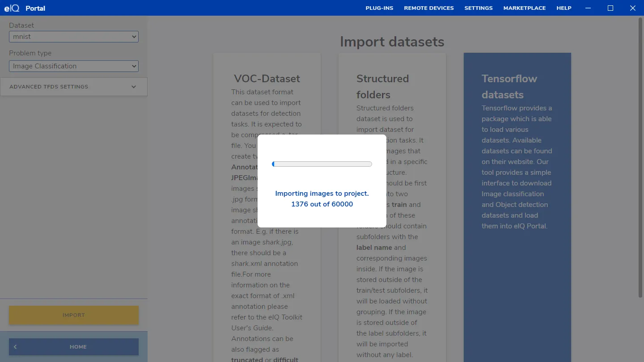The width and height of the screenshot is (644, 362).
Task: Click the eIQ logo in title bar
Action: [x=12, y=8]
